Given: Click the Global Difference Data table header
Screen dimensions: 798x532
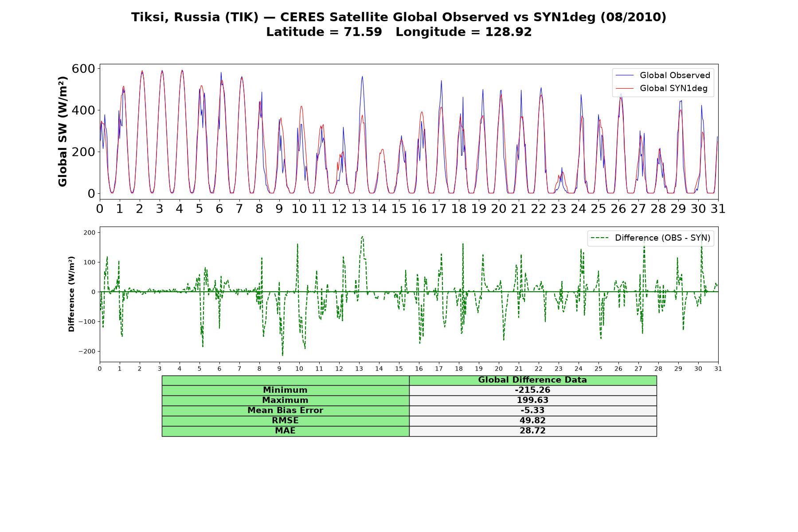Looking at the screenshot, I should point(532,380).
